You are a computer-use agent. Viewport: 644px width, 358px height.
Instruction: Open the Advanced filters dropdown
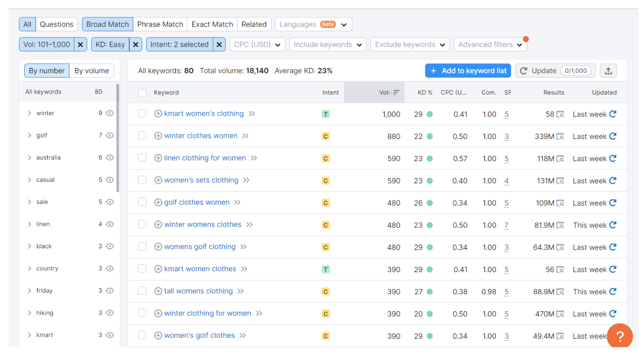coord(490,45)
